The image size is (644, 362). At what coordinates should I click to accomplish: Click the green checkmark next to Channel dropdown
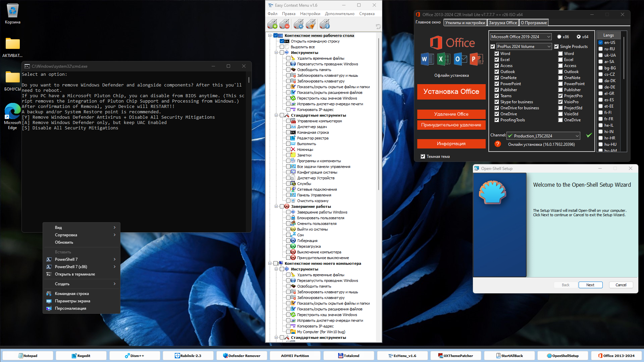[589, 135]
